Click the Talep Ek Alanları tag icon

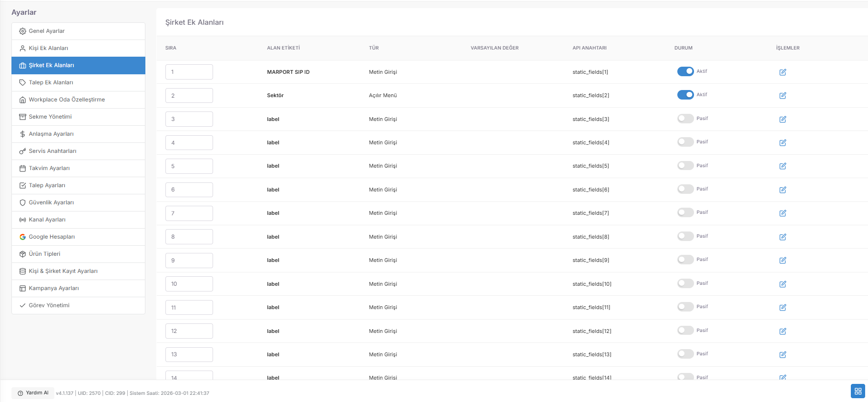[22, 82]
